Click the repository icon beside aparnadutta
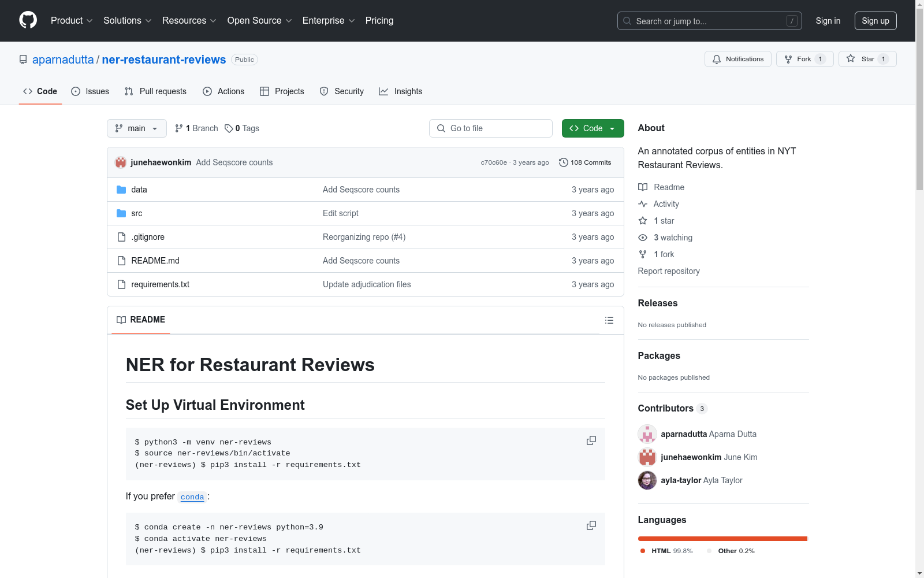Image resolution: width=924 pixels, height=578 pixels. coord(23,60)
